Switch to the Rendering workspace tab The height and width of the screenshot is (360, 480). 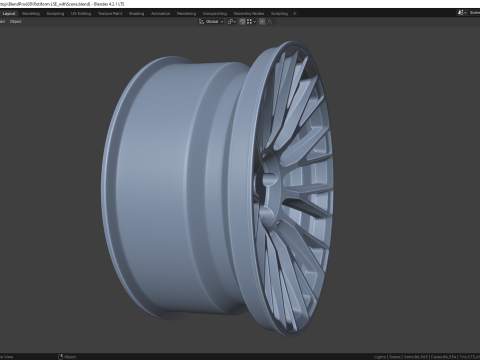tap(186, 14)
